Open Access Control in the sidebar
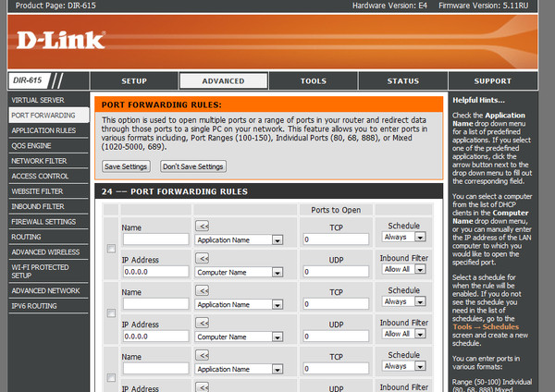The height and width of the screenshot is (392, 555). (48, 177)
